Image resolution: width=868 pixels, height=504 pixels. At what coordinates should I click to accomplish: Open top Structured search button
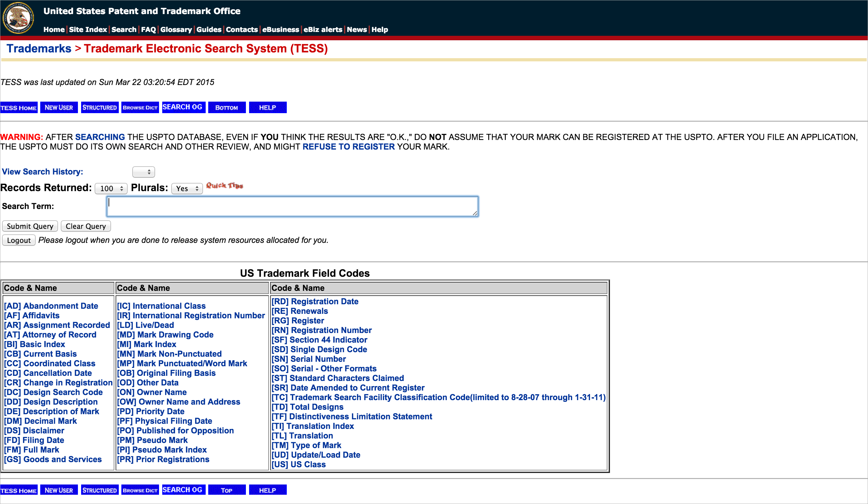(100, 108)
